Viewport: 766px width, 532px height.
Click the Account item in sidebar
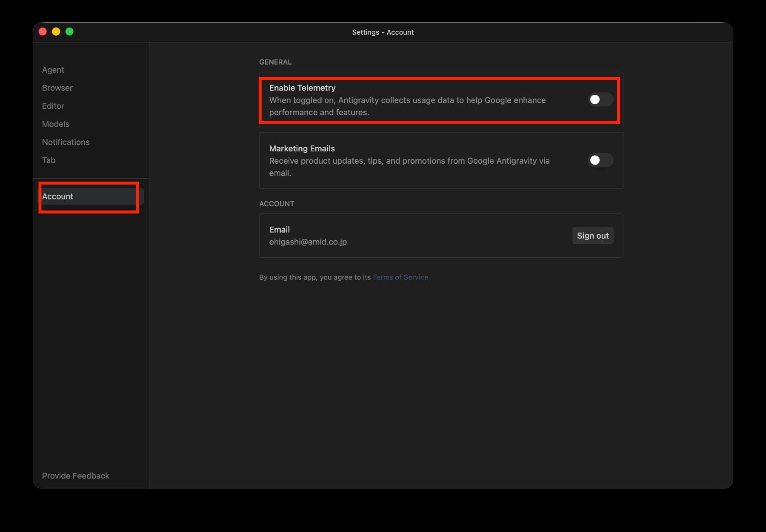coord(58,196)
